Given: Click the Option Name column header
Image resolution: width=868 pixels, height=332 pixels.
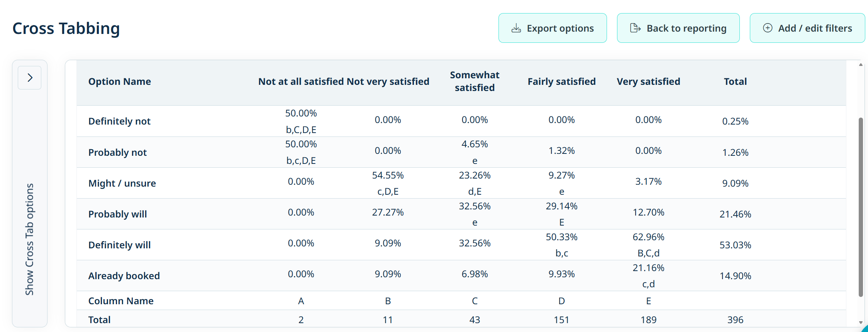Looking at the screenshot, I should point(120,82).
